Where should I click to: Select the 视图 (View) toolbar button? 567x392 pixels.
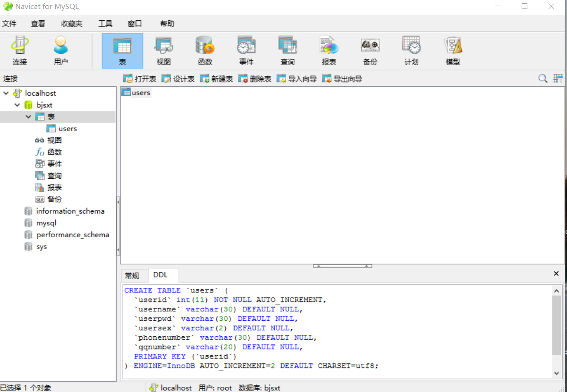163,51
